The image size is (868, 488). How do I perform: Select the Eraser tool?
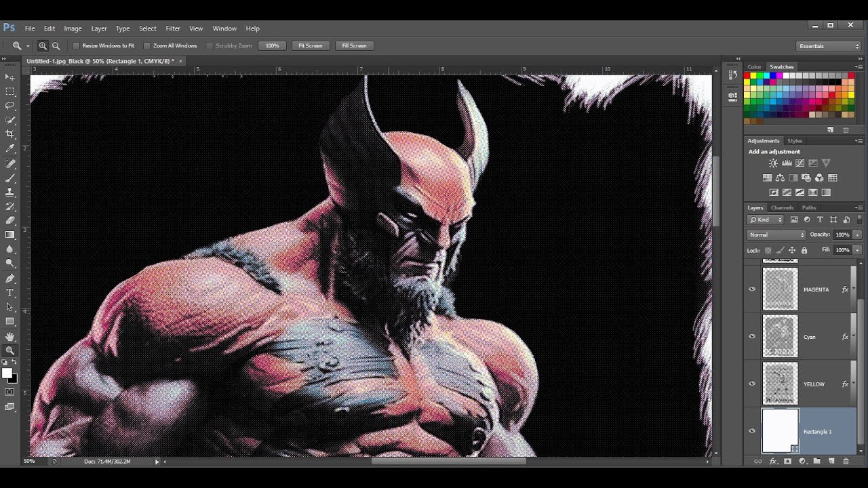pyautogui.click(x=10, y=220)
